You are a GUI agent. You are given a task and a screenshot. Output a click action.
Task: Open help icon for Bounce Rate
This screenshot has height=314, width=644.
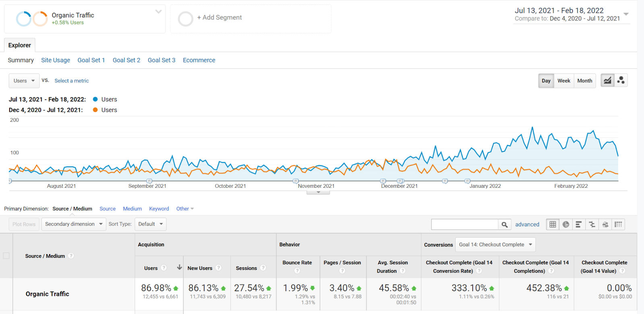(297, 271)
